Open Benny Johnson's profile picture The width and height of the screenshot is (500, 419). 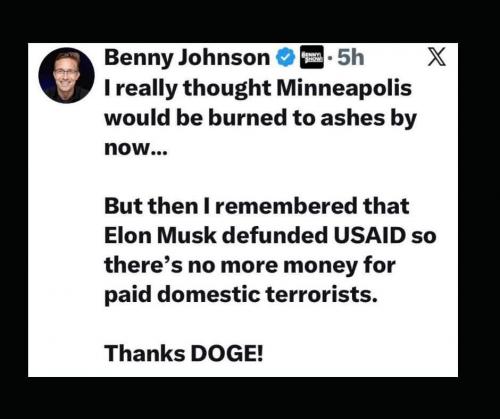pos(66,75)
